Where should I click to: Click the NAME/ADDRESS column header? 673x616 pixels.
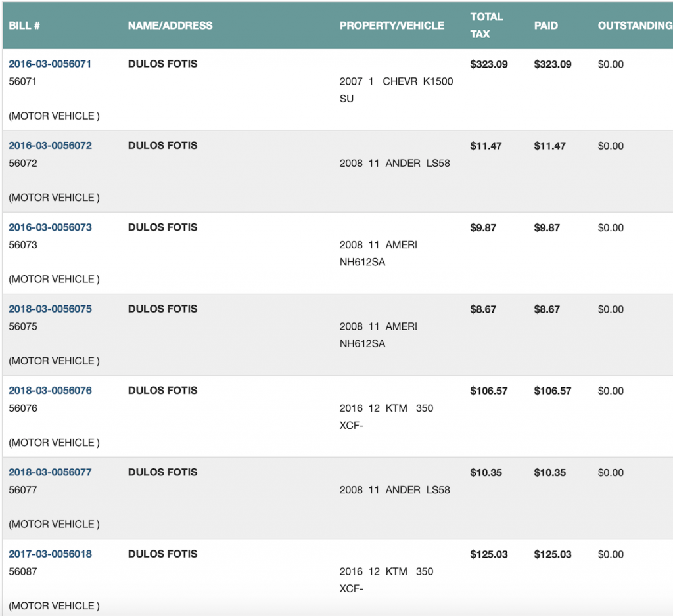click(x=170, y=26)
